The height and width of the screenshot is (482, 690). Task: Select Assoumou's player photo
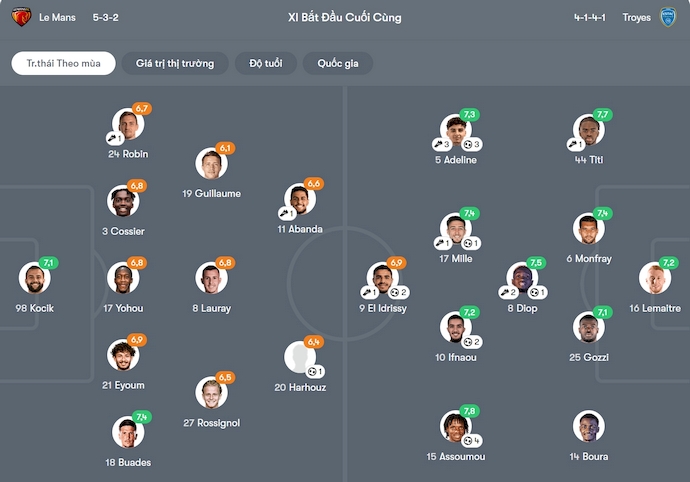coord(455,427)
